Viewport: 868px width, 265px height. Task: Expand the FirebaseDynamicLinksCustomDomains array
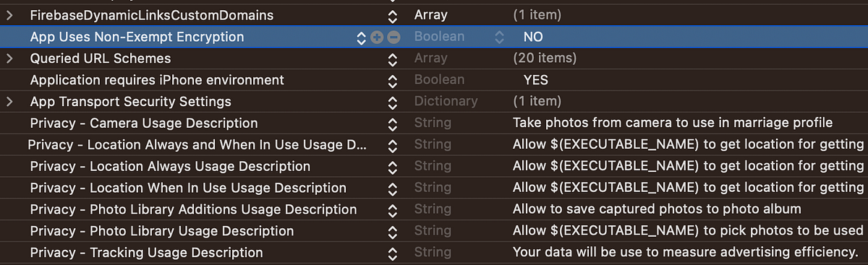point(9,15)
